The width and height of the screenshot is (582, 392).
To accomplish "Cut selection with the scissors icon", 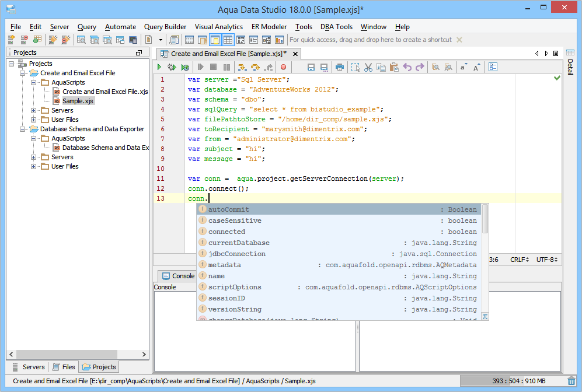I will point(368,67).
